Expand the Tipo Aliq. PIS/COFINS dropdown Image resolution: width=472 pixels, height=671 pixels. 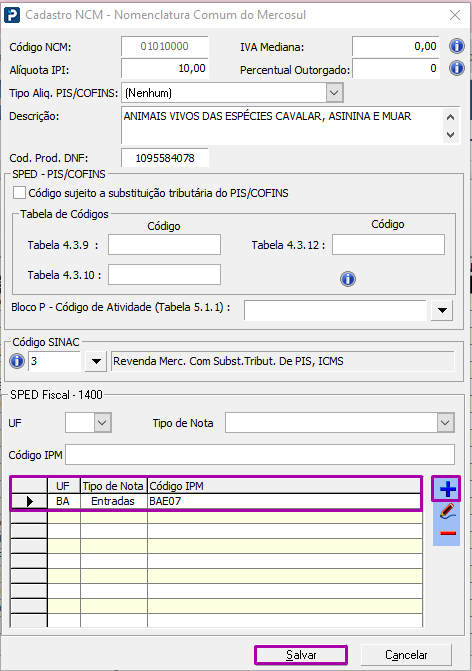pyautogui.click(x=335, y=92)
